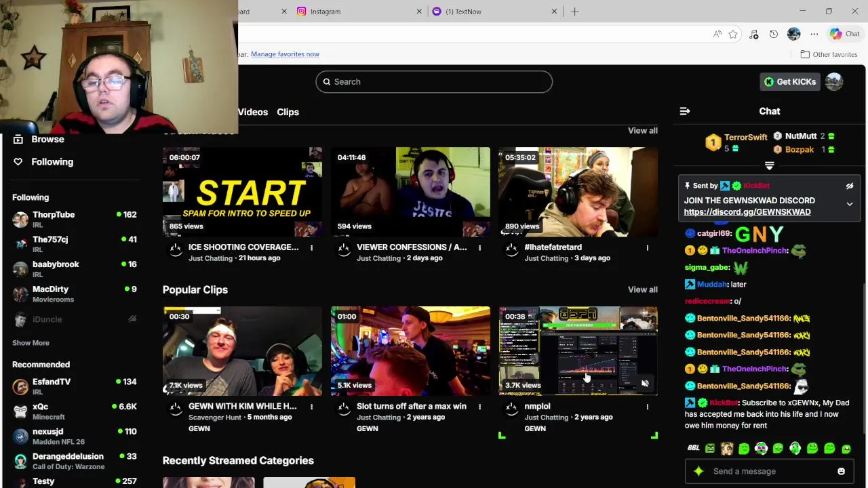Viewport: 868px width, 488px height.
Task: Play the GEWN WITH KIM clip thumbnail
Action: (x=242, y=351)
